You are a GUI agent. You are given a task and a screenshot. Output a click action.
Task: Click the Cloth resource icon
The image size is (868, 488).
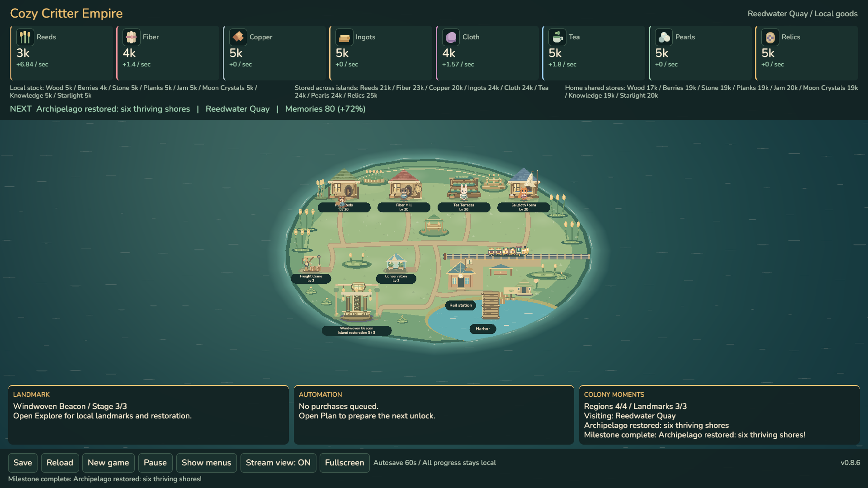click(451, 37)
